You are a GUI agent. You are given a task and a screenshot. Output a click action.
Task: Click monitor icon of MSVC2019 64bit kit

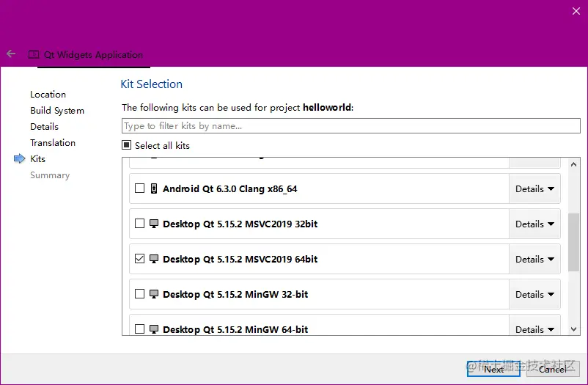click(x=154, y=259)
